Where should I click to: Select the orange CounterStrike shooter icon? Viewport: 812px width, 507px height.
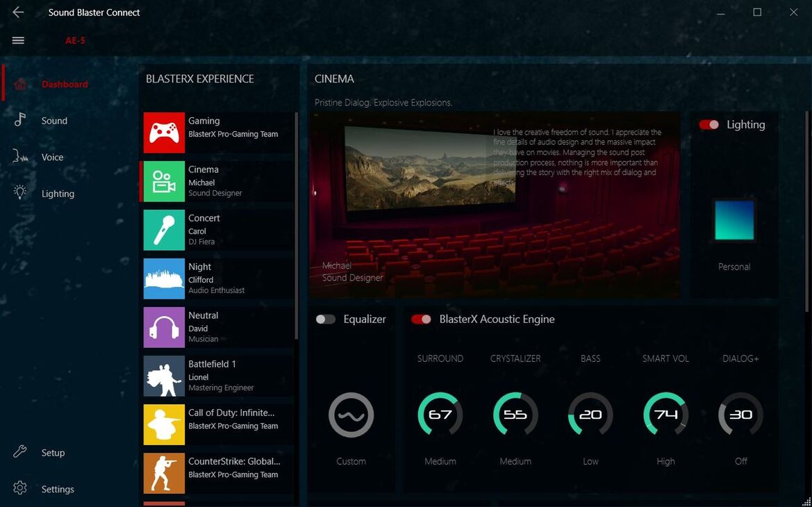point(164,474)
